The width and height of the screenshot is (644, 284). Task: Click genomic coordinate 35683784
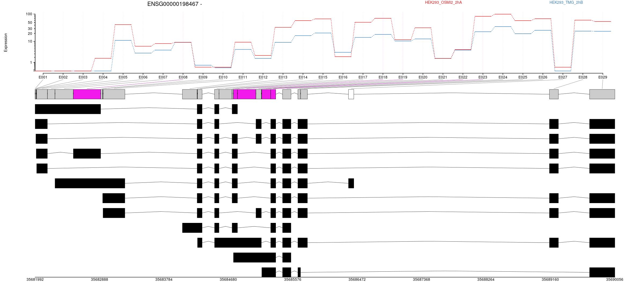[x=164, y=279]
